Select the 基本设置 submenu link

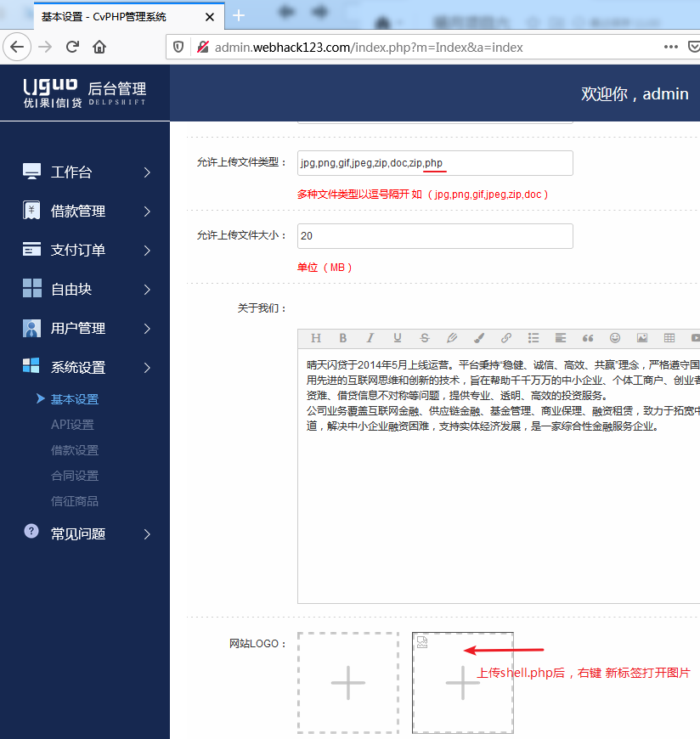click(75, 400)
